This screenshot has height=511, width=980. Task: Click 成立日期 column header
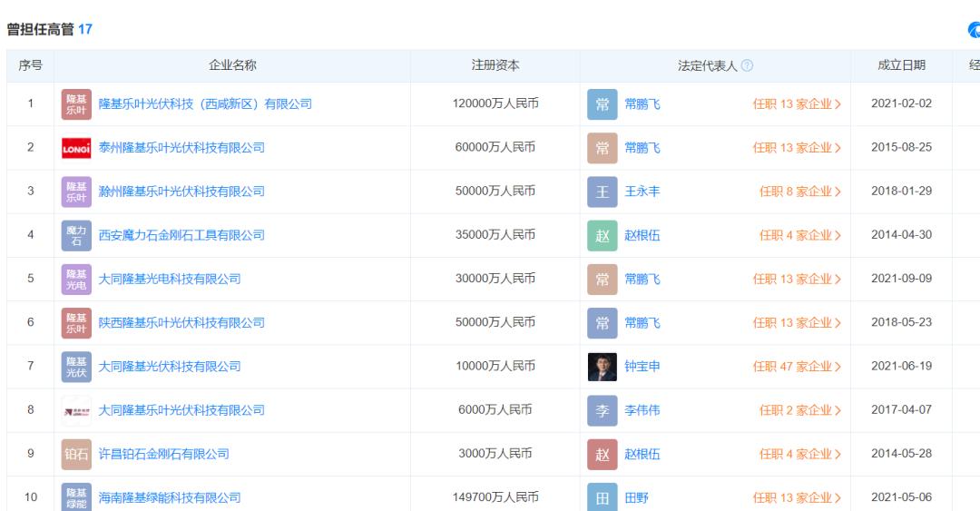(901, 65)
